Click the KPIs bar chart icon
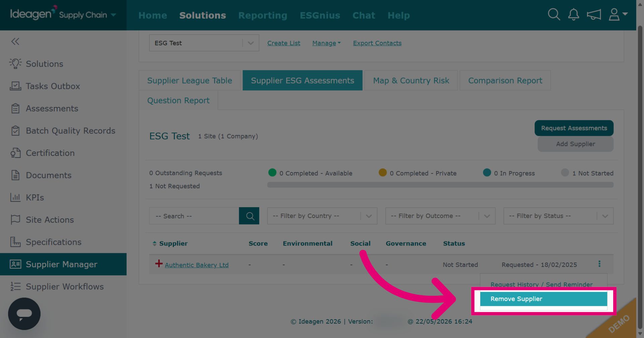Image resolution: width=644 pixels, height=338 pixels. pyautogui.click(x=15, y=197)
